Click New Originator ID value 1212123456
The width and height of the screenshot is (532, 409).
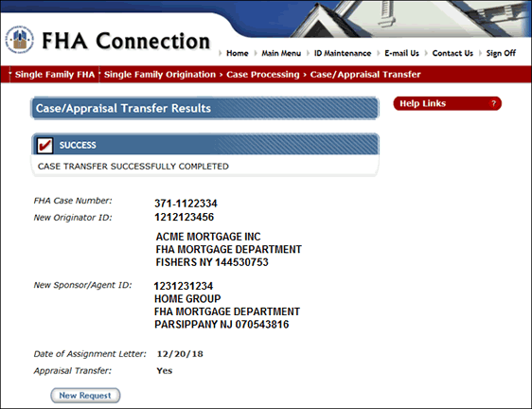click(185, 217)
